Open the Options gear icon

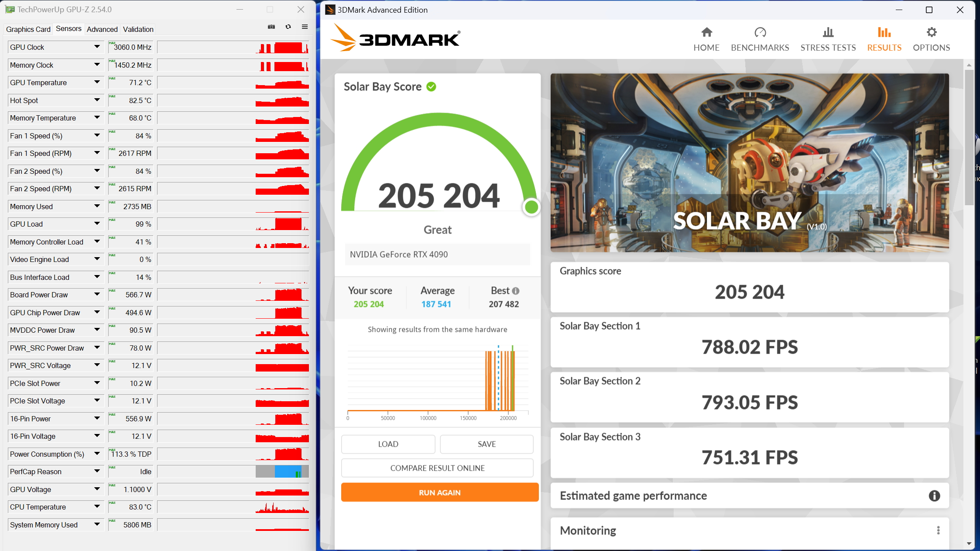click(931, 33)
